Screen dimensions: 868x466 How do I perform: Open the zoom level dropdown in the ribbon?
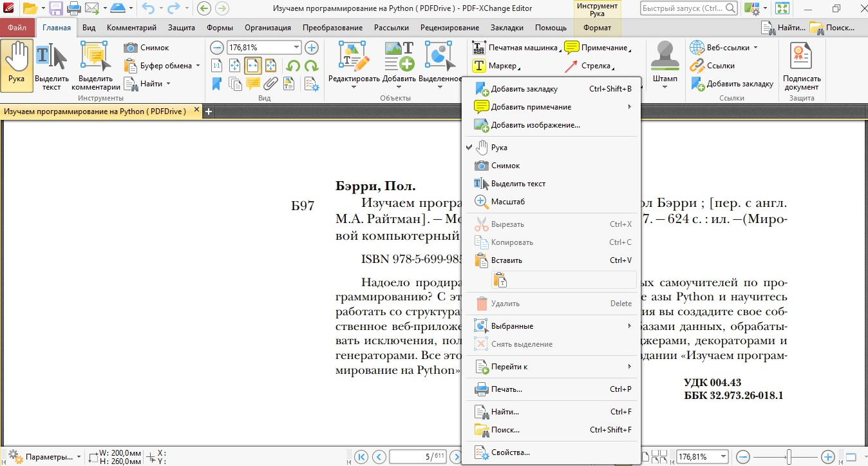[x=296, y=48]
